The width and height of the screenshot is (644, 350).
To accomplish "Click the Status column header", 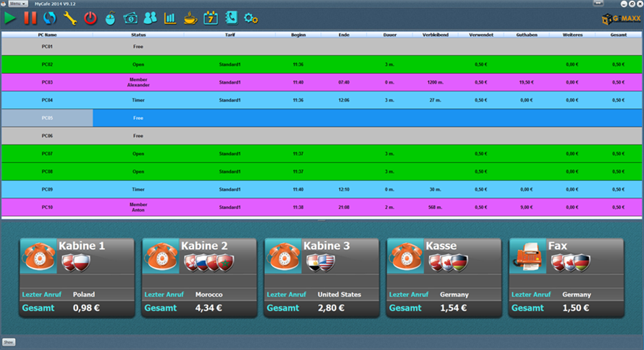I will (x=138, y=34).
